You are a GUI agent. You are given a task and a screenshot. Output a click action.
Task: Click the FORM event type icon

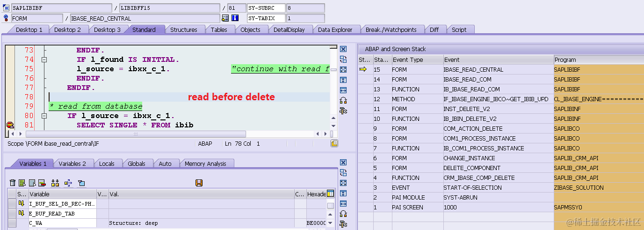pos(6,18)
